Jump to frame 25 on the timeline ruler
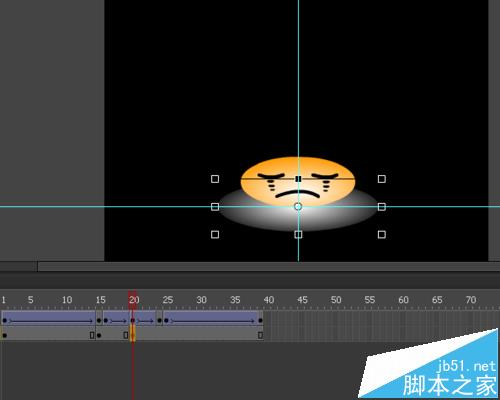 click(168, 299)
